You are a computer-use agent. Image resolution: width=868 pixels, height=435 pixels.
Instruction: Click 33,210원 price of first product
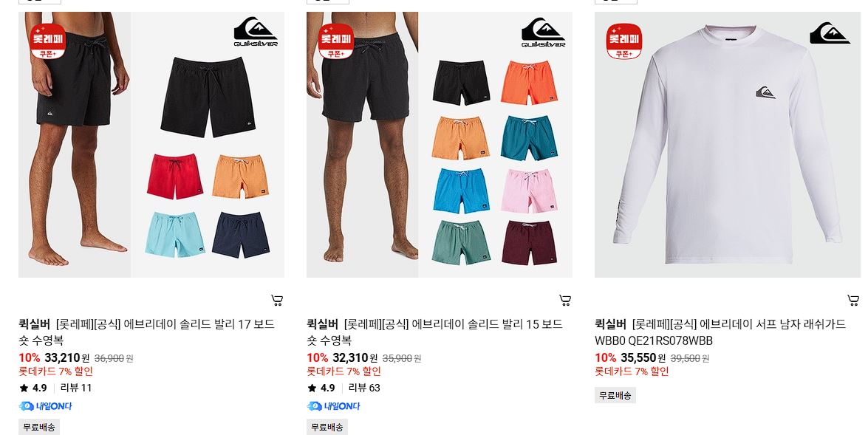click(x=66, y=358)
